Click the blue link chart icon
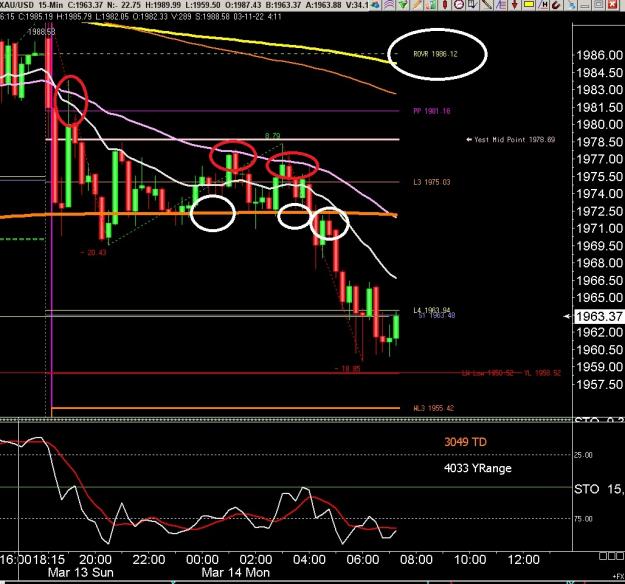625x584 pixels. coord(572,4)
